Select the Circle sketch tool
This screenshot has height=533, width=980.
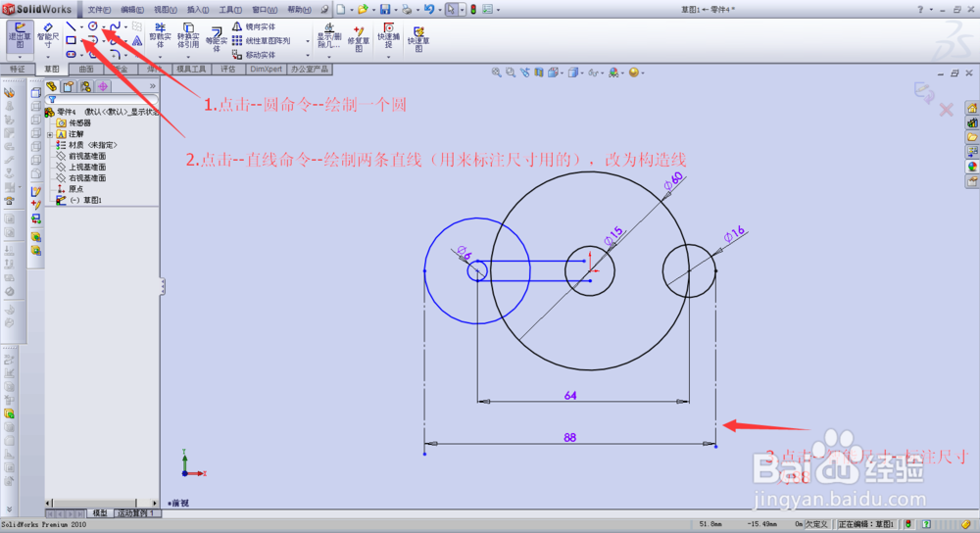coord(92,26)
